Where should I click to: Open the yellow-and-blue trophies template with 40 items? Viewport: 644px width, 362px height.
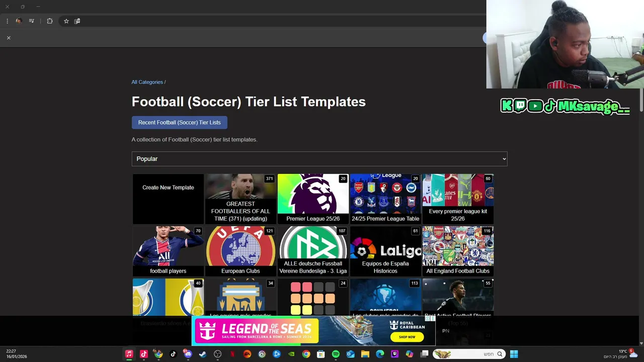(168, 297)
